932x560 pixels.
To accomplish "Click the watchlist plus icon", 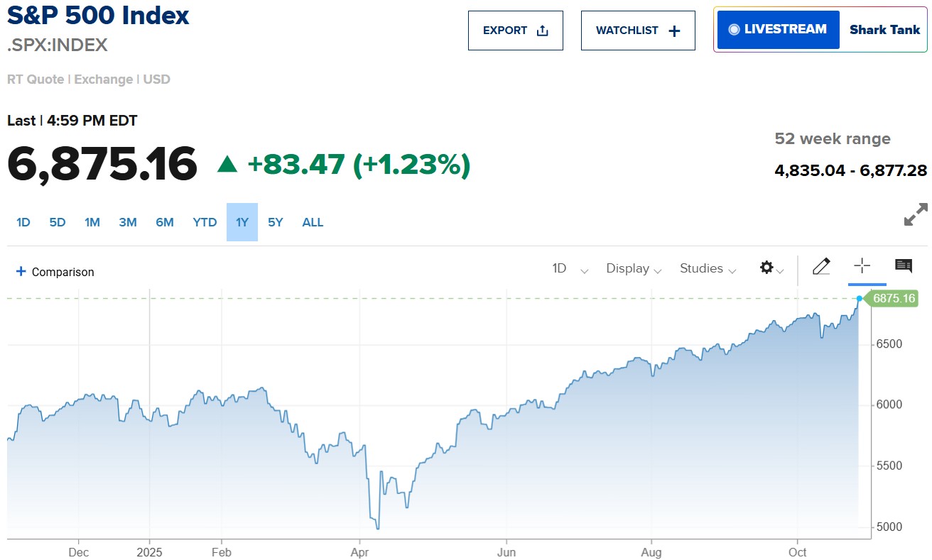I will pos(675,31).
